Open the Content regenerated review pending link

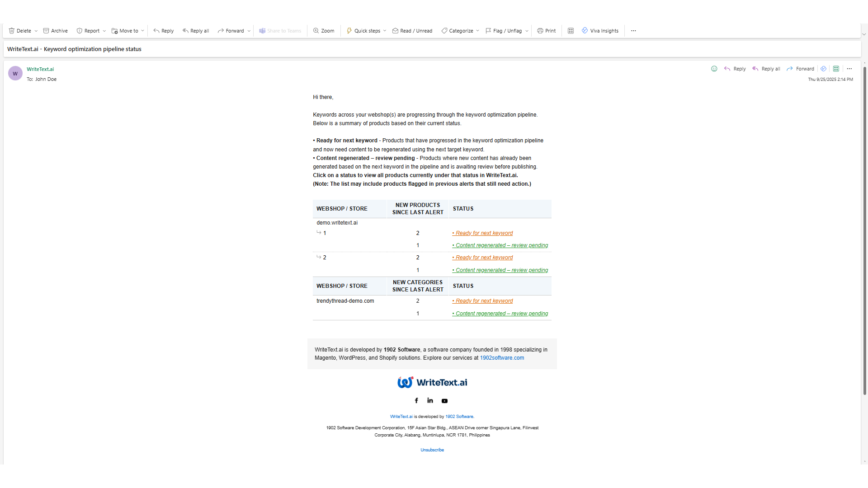coord(500,245)
